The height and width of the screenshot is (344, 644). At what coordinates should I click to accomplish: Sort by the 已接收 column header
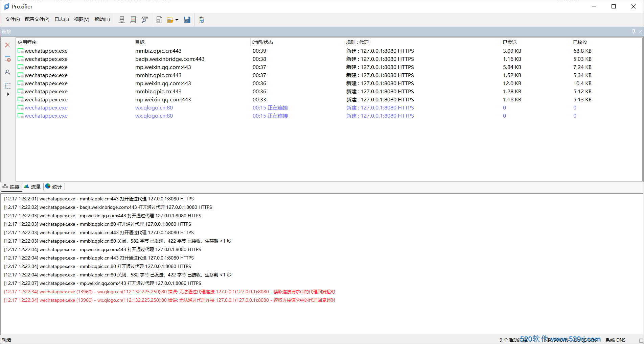[606, 42]
